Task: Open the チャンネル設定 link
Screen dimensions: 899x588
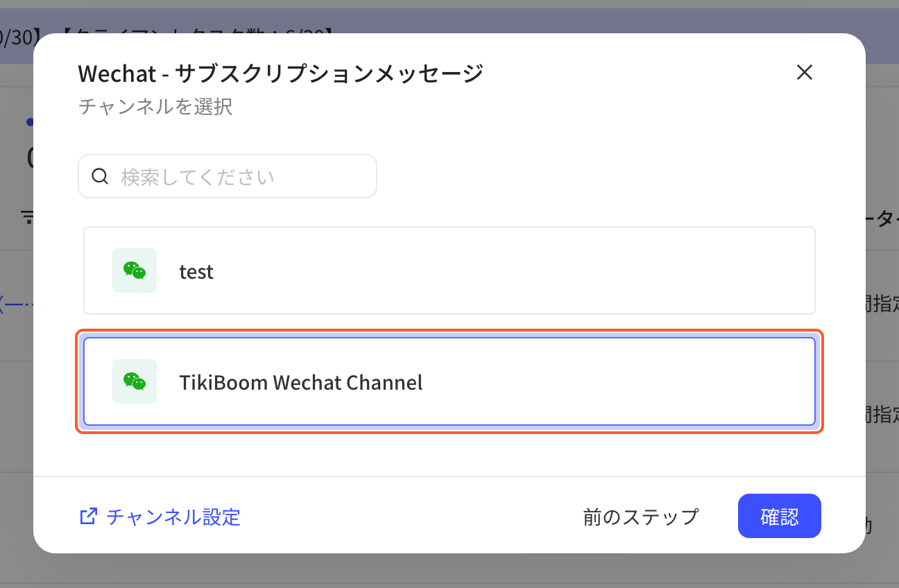Action: pyautogui.click(x=160, y=517)
